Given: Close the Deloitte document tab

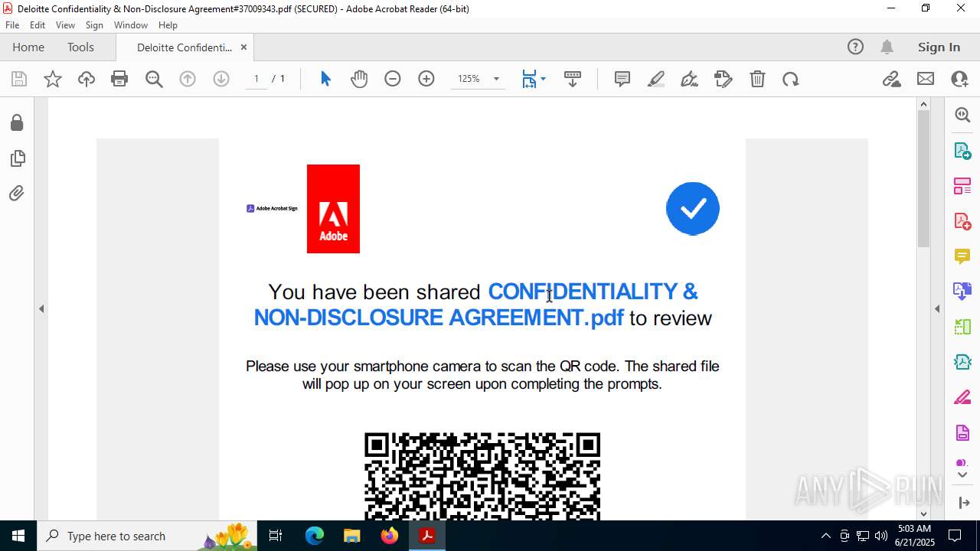Looking at the screenshot, I should click(x=243, y=47).
